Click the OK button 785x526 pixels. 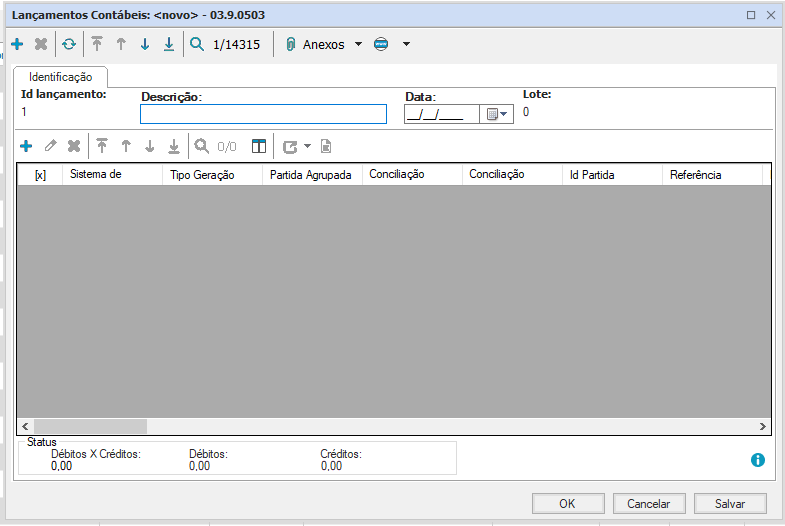tap(568, 503)
